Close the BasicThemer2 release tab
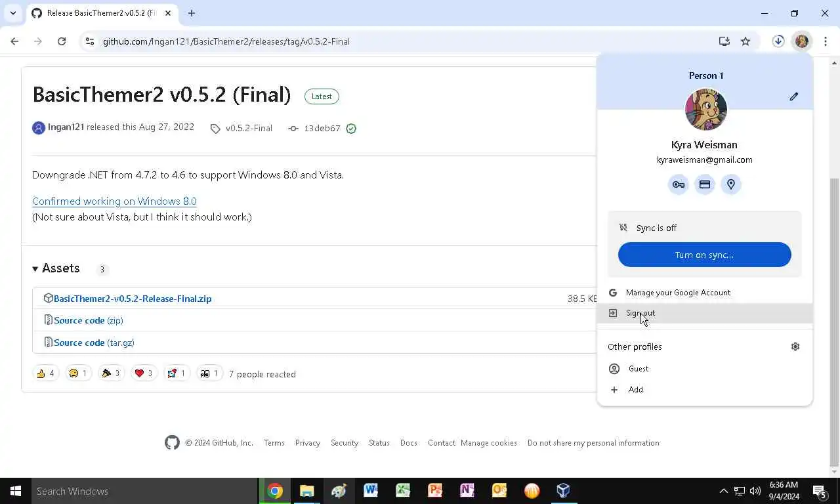The height and width of the screenshot is (504, 840). [167, 13]
